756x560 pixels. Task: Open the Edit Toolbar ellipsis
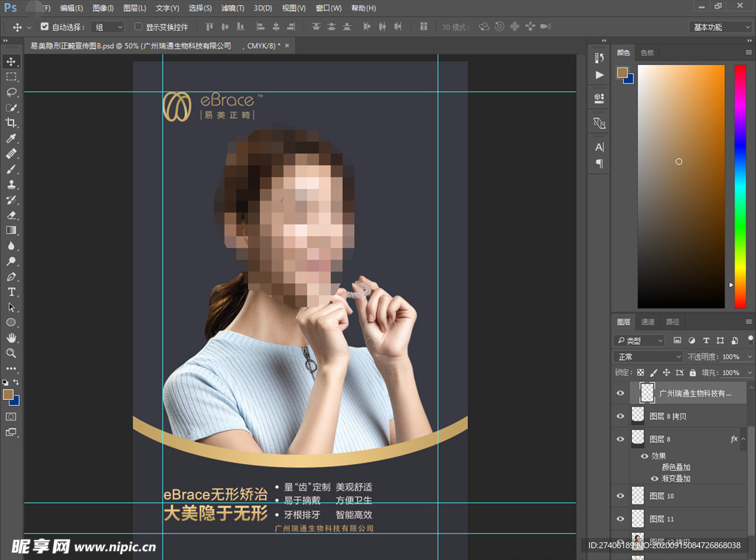tap(11, 369)
